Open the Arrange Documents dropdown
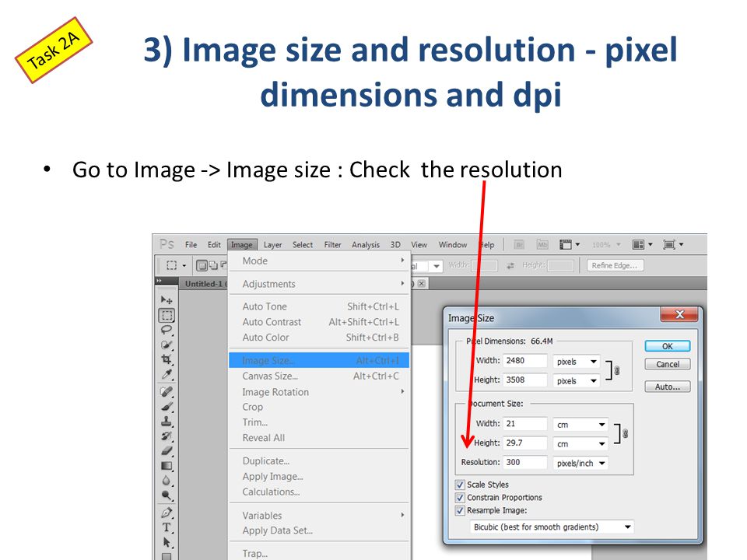 pyautogui.click(x=642, y=245)
